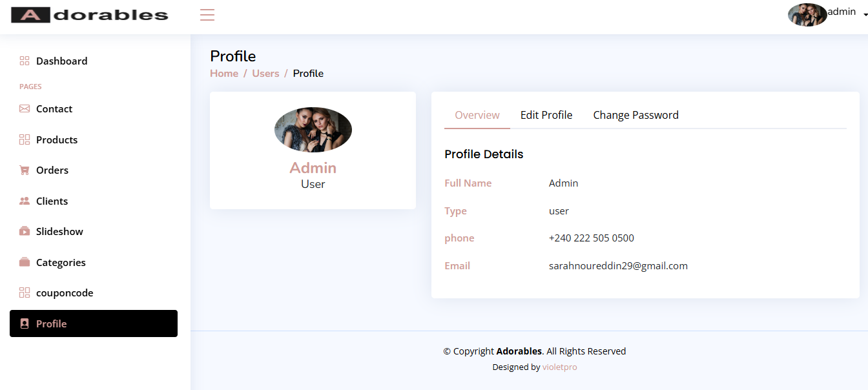Click the Adorables logo in header
868x390 pixels.
click(90, 15)
